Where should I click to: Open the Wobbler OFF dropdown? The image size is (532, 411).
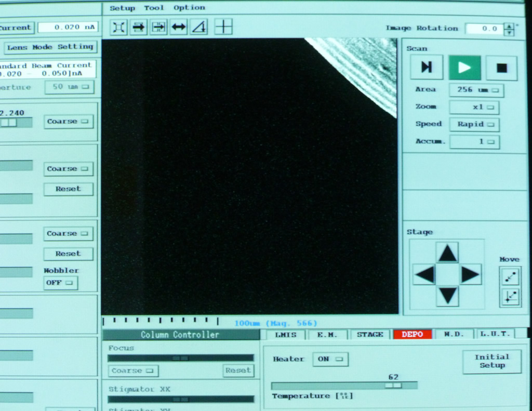click(60, 283)
